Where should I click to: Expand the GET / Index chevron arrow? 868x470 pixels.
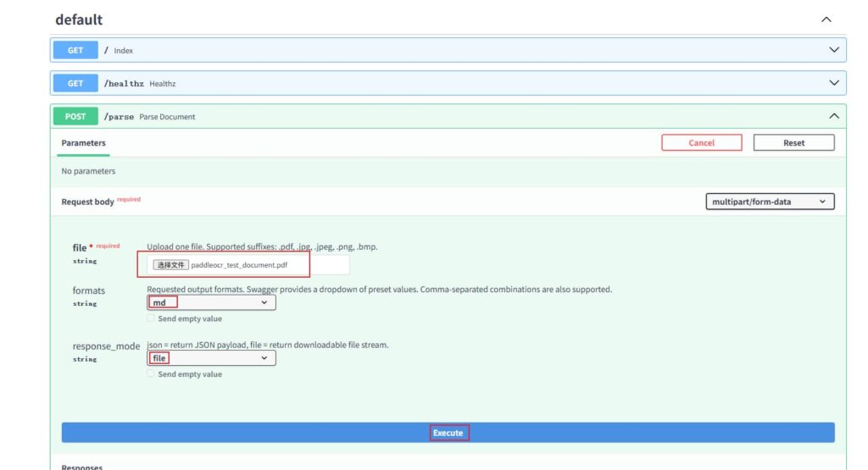[x=833, y=50]
